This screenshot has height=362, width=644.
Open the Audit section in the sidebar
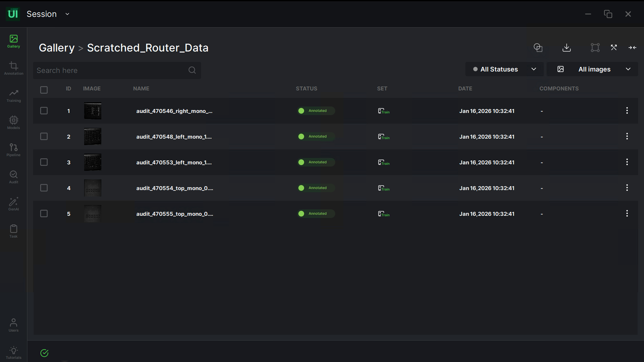[x=13, y=177]
